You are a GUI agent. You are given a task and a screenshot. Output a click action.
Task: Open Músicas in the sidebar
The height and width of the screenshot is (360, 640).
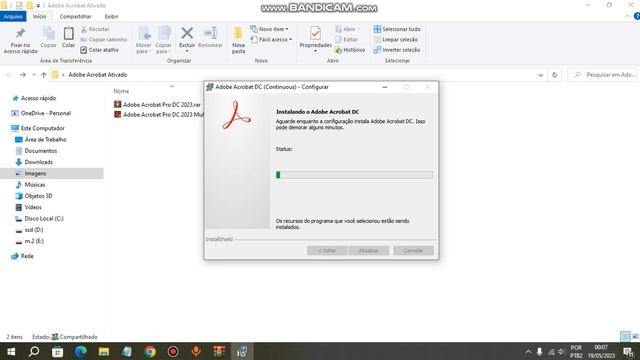coord(30,184)
